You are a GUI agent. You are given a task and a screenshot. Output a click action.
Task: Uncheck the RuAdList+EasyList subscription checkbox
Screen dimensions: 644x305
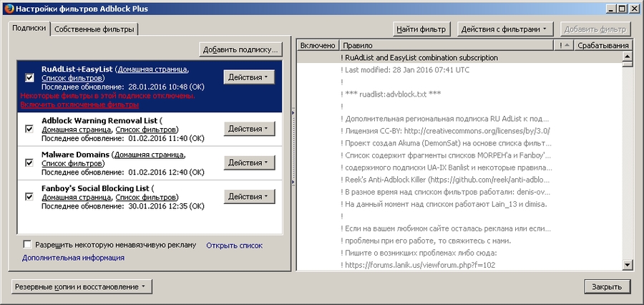tap(29, 77)
